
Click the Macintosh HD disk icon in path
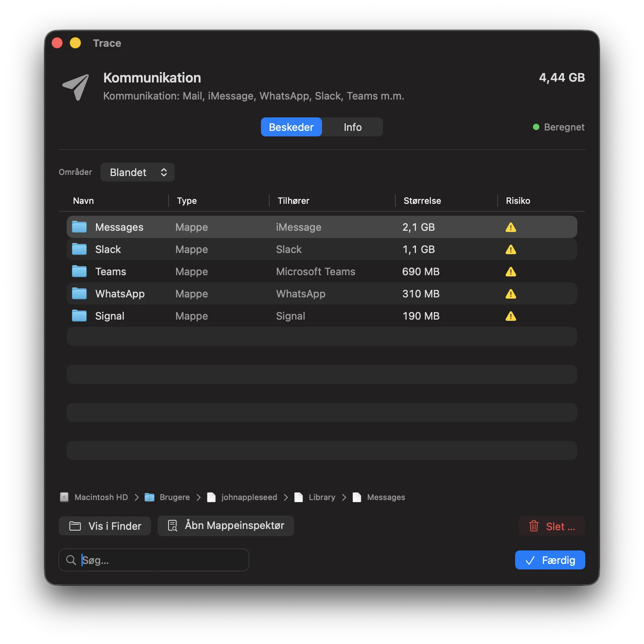click(64, 497)
